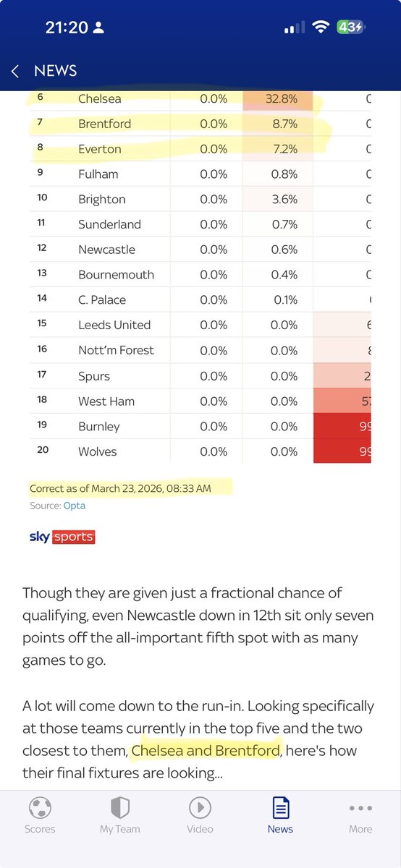This screenshot has width=401, height=868.
Task: Tap the highlighted Chelsea and Brentford text
Action: tap(206, 751)
